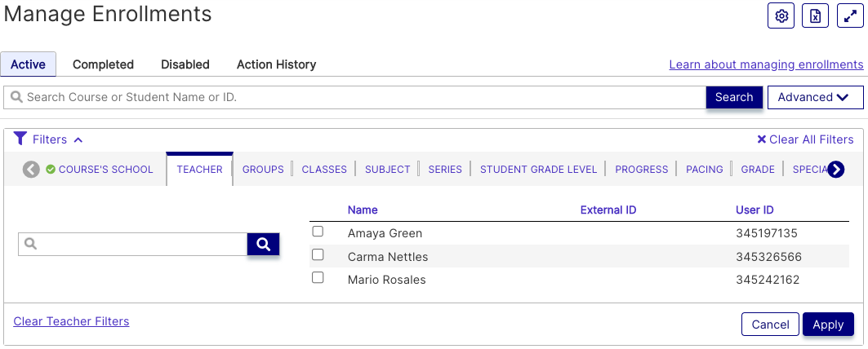Click user ID 345197135
Image resolution: width=868 pixels, height=349 pixels.
click(767, 233)
